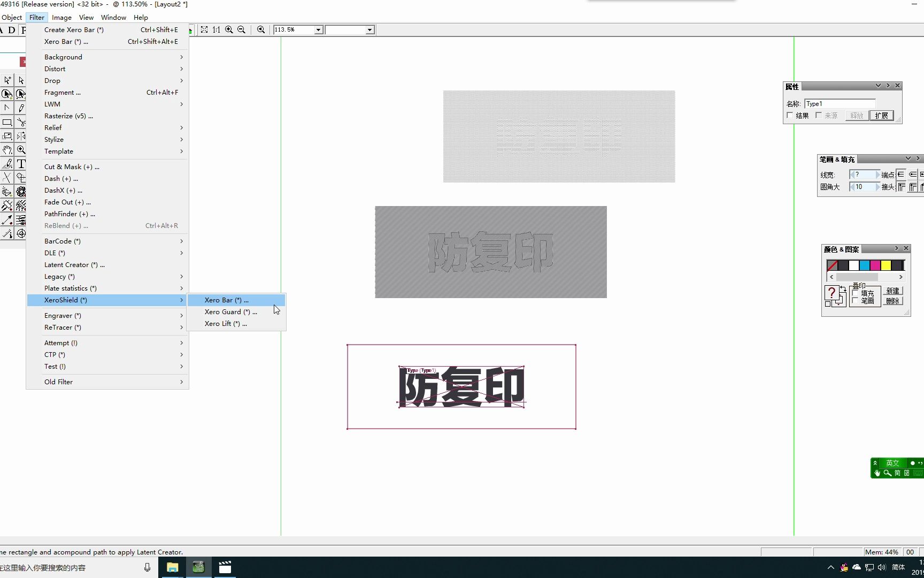Open the Window menu

coord(113,18)
